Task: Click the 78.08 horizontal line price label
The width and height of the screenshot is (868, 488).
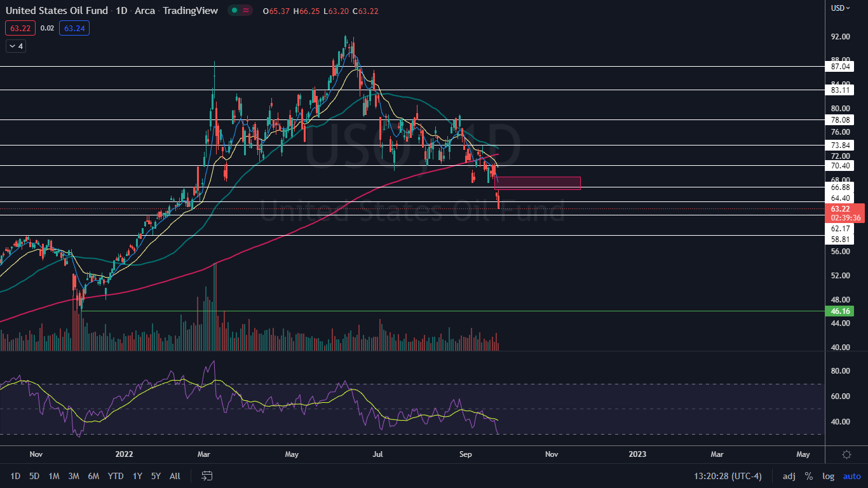Action: [x=841, y=120]
